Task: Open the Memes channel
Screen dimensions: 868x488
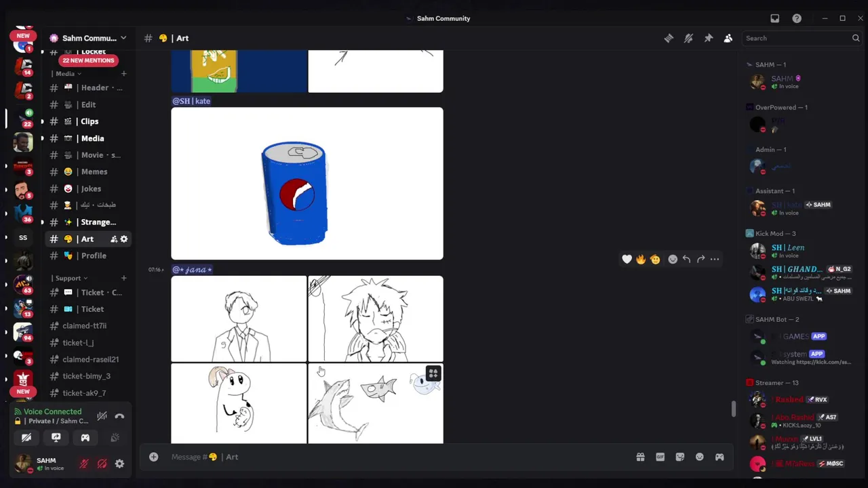Action: tap(88, 171)
